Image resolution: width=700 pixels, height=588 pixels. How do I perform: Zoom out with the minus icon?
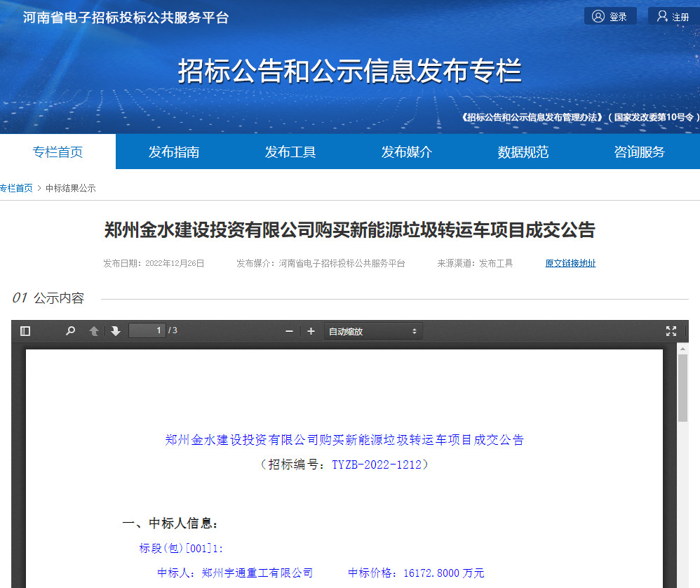(289, 331)
